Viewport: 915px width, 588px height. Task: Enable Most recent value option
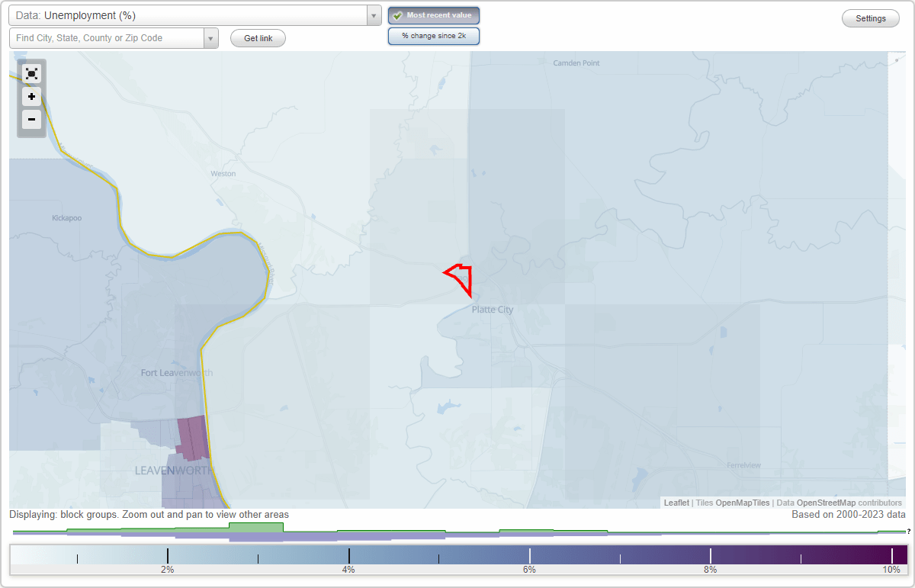[434, 15]
